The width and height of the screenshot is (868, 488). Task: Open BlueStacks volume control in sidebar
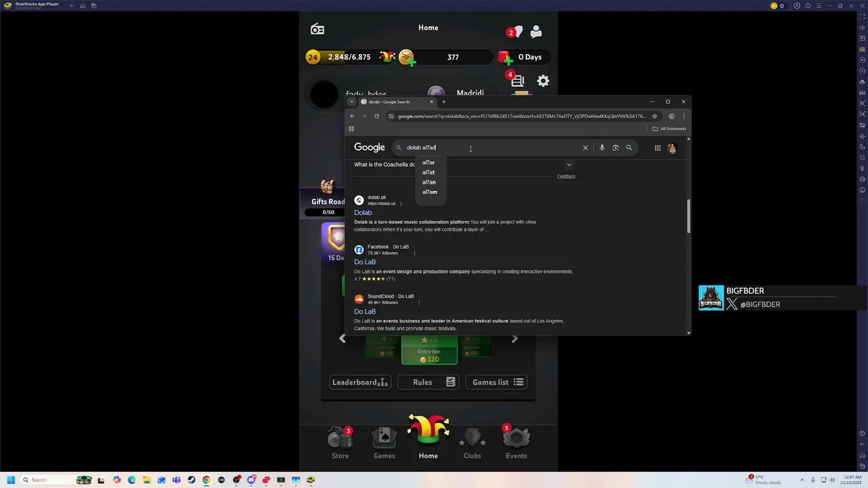coord(863,27)
